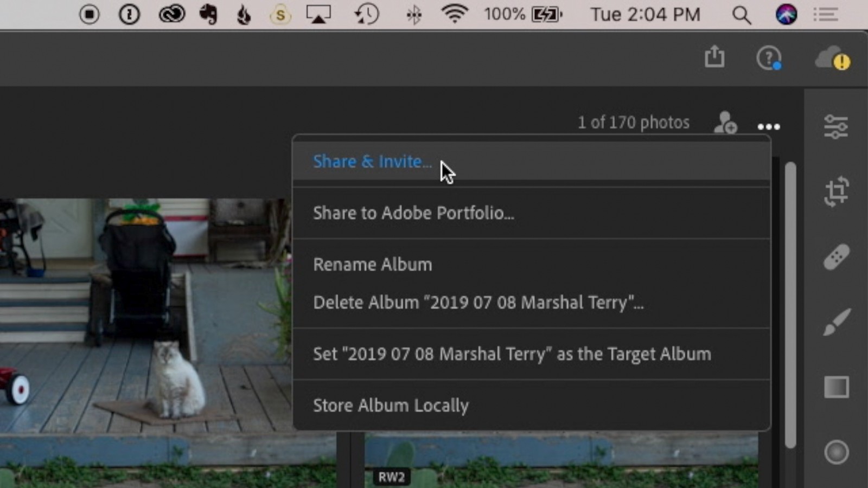The image size is (868, 488).
Task: Toggle the three-dot album options menu
Action: [768, 127]
